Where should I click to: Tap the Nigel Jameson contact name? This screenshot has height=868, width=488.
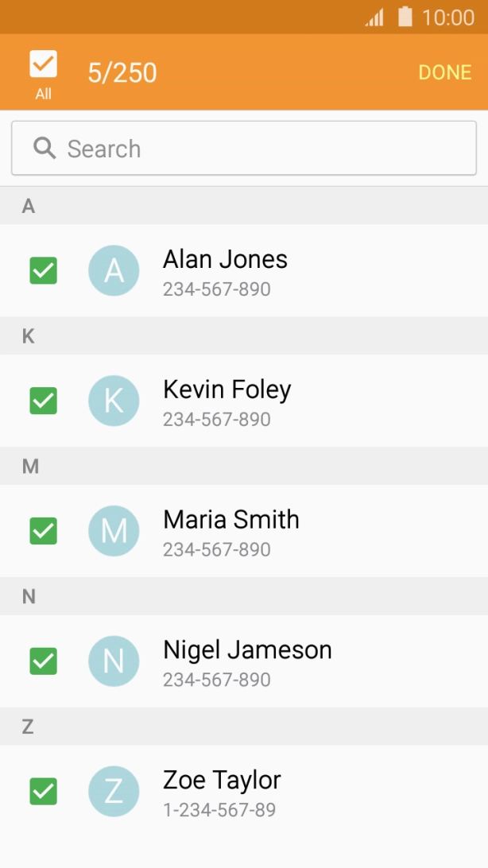[x=247, y=650]
